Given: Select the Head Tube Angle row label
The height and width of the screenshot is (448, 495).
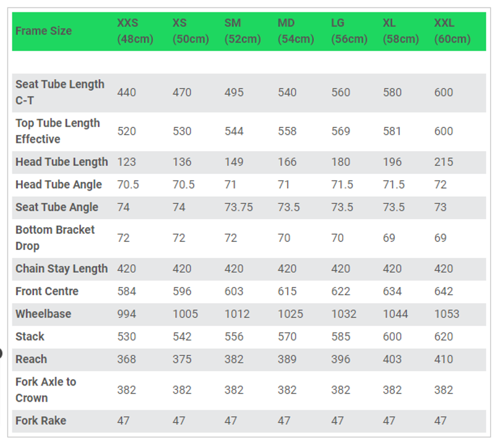Looking at the screenshot, I should point(59,184).
